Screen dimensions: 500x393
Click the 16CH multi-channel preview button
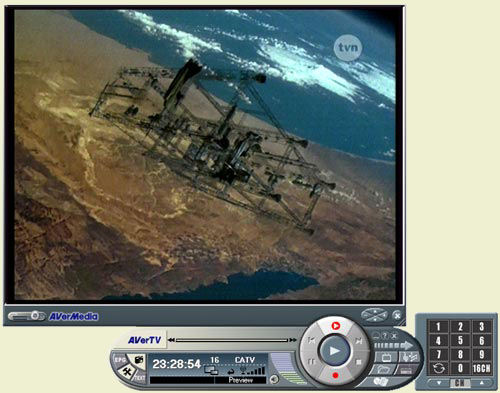pos(481,368)
